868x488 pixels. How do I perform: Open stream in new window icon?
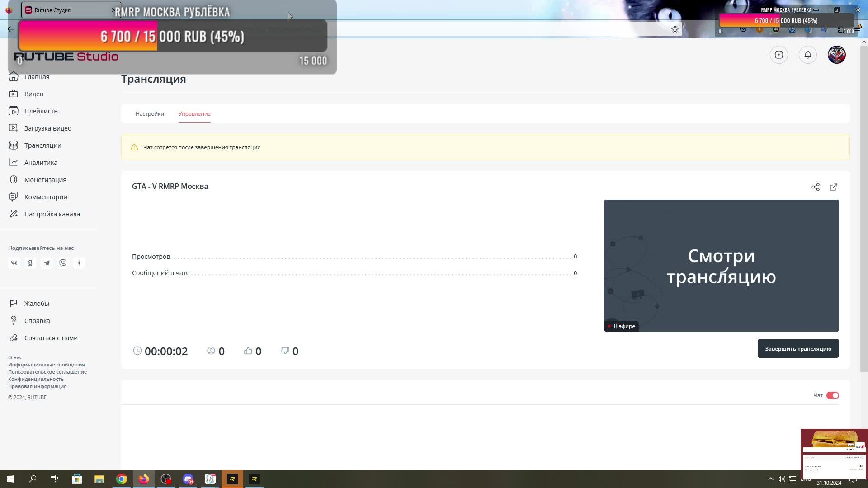pos(833,187)
